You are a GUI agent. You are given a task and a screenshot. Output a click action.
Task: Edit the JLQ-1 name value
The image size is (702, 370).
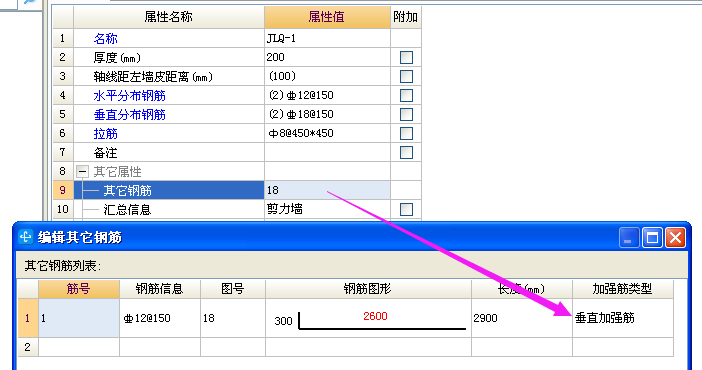[327, 39]
